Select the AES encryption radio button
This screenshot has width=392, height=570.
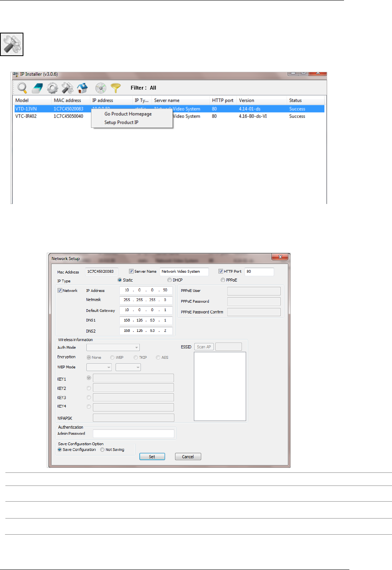pos(158,357)
